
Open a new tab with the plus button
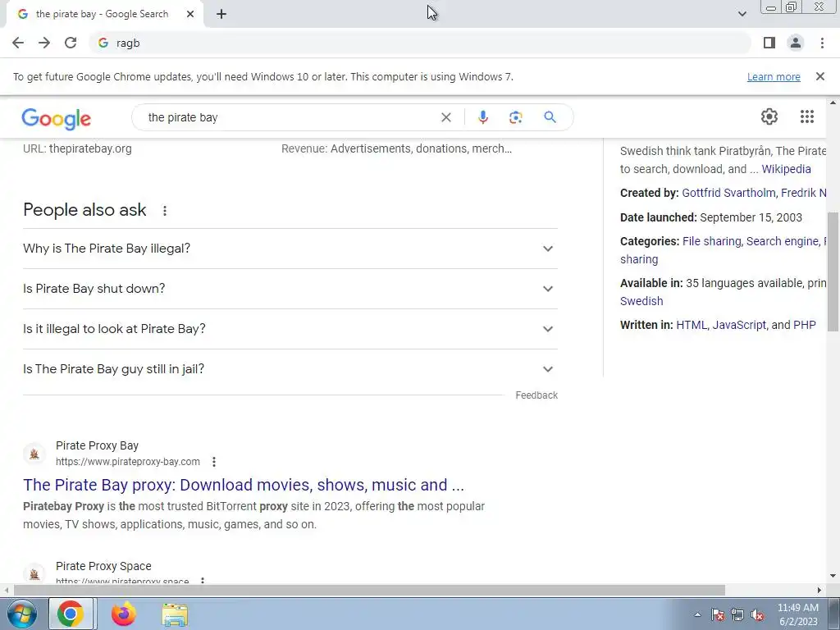(x=221, y=14)
